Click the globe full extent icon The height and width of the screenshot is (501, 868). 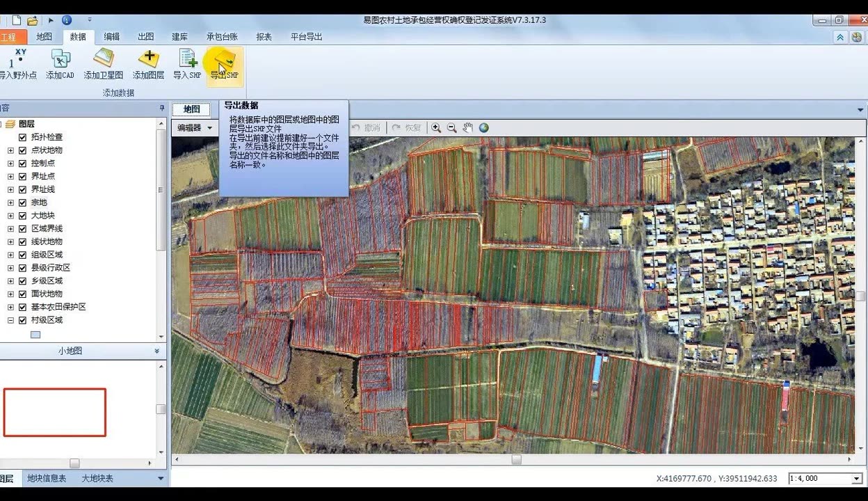[x=483, y=127]
